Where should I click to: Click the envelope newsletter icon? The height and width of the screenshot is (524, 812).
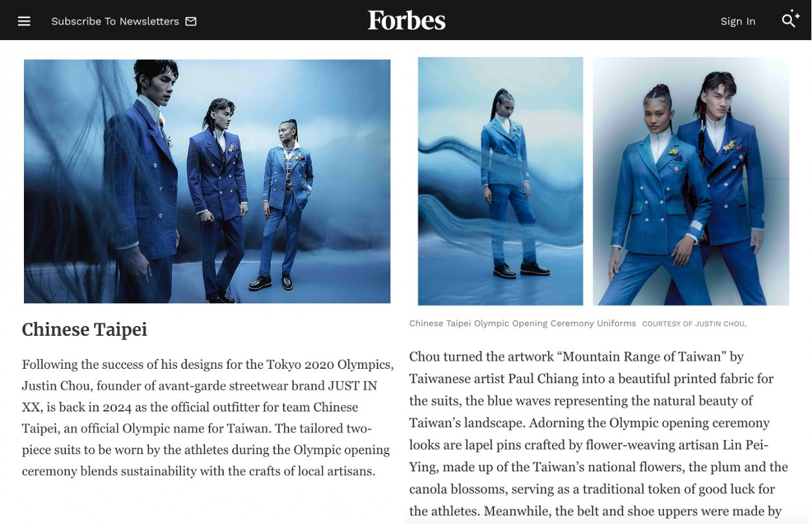click(x=191, y=21)
